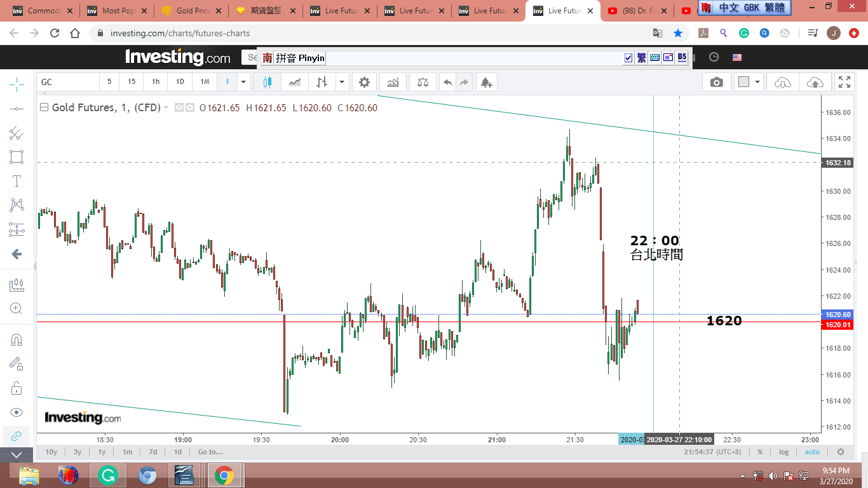Image resolution: width=868 pixels, height=488 pixels.
Task: Enter fullscreen chart mode
Action: pyautogui.click(x=844, y=82)
